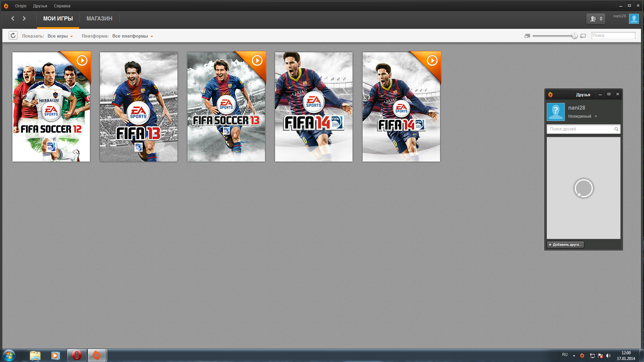The width and height of the screenshot is (644, 362).
Task: Select the FIFA Soccer 13 cover
Action: [x=226, y=107]
